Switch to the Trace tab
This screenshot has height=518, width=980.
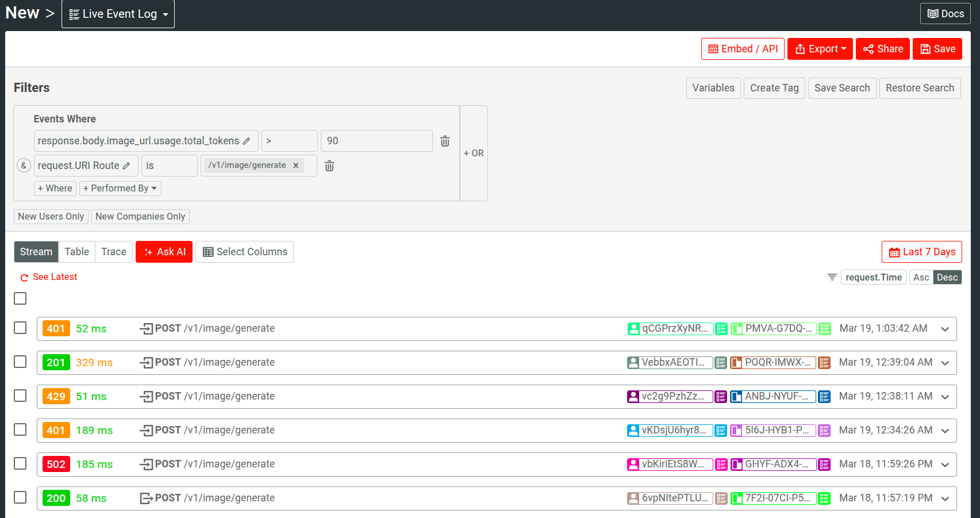113,252
